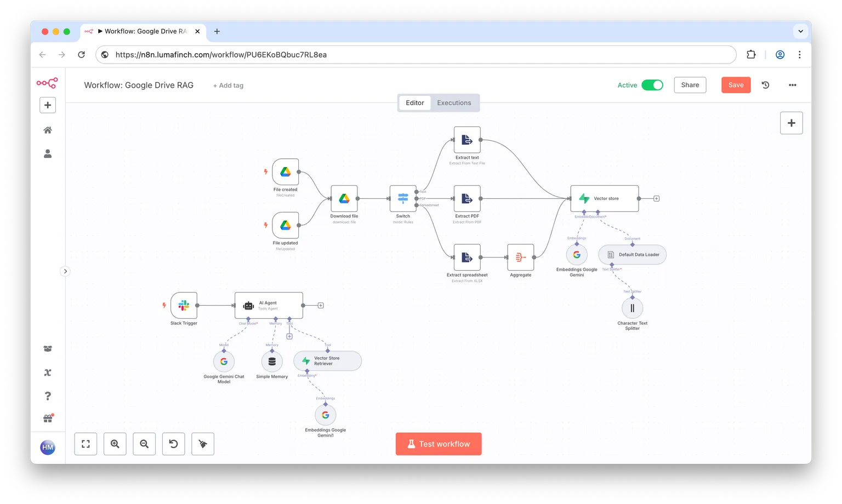
Task: Select the Extract spreadsheet node
Action: (467, 257)
